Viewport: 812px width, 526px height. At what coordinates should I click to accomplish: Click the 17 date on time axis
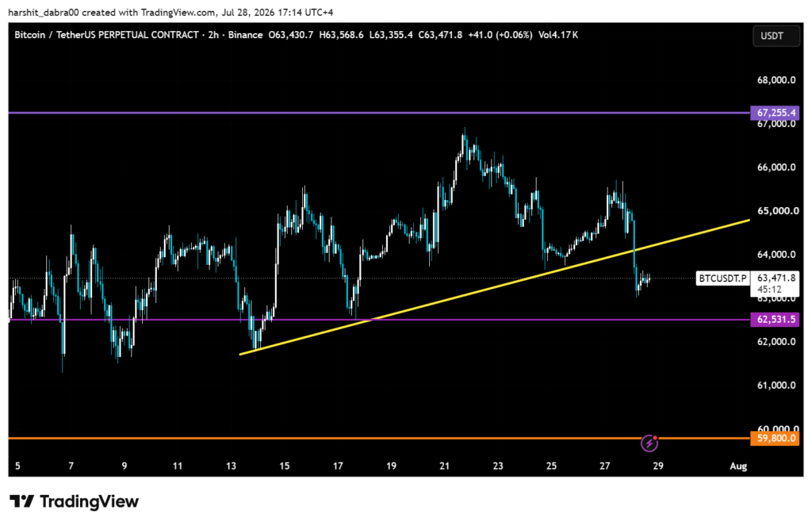tap(338, 466)
